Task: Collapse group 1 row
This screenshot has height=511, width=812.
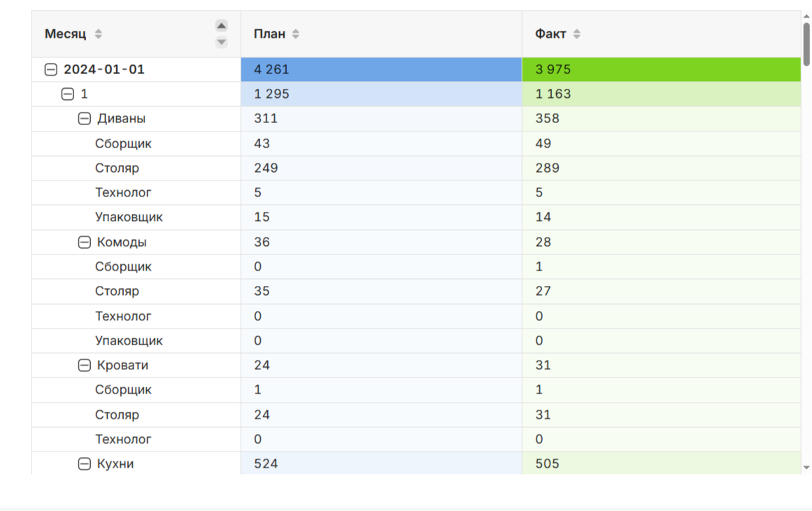Action: click(68, 94)
